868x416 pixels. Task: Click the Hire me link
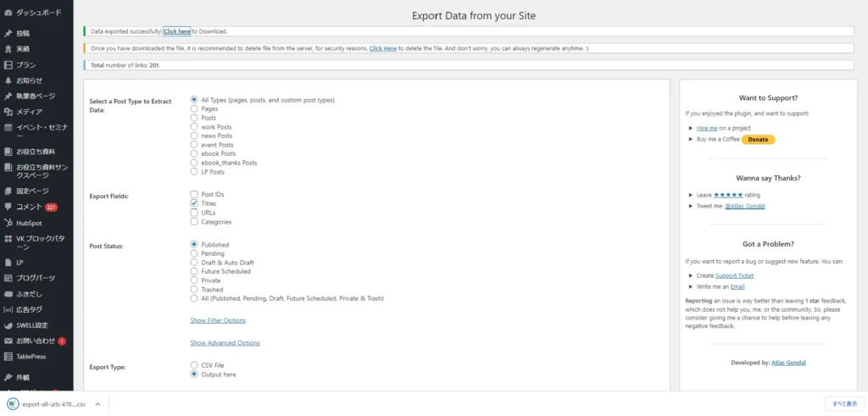[x=706, y=128]
